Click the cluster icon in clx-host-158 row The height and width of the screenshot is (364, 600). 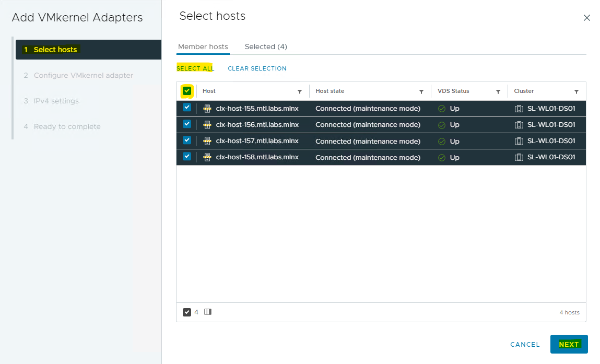tap(519, 157)
